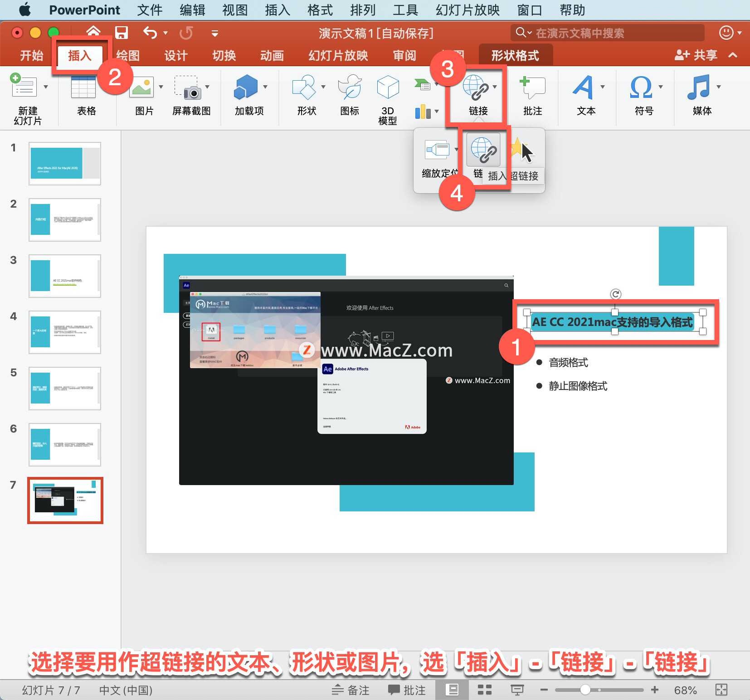Click the 共享 share button
Screen dimensions: 750x700
click(696, 55)
